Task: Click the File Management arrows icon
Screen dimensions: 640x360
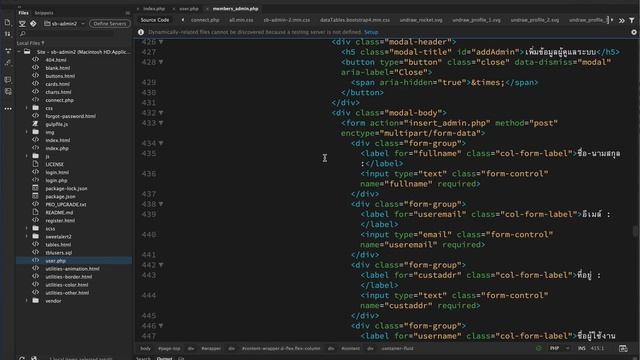Action: point(7,34)
